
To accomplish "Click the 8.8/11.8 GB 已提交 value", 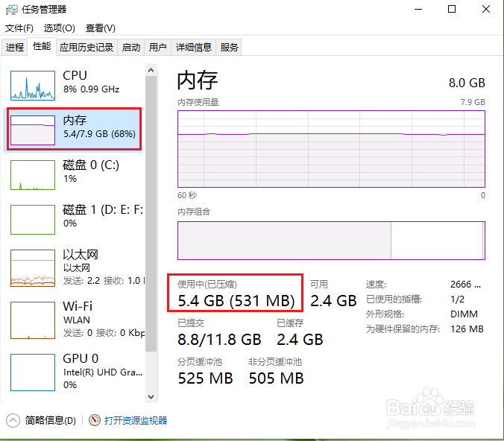I will (219, 340).
